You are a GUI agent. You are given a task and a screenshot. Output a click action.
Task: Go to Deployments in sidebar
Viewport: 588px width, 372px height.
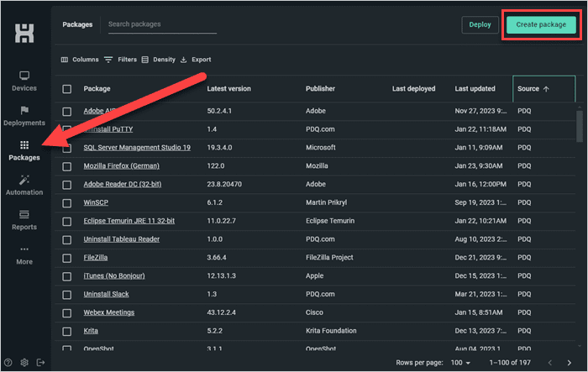click(24, 116)
